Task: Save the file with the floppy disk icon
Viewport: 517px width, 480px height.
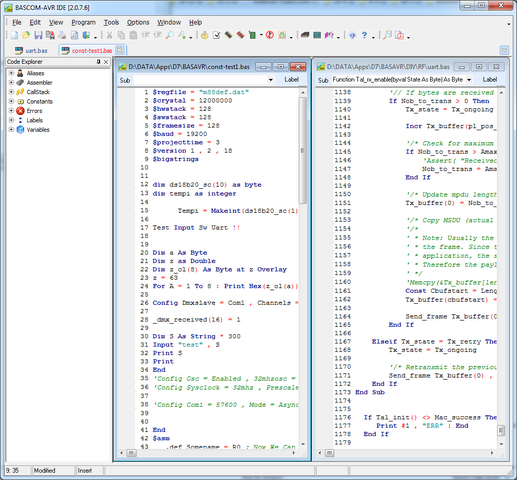Action: pos(38,35)
